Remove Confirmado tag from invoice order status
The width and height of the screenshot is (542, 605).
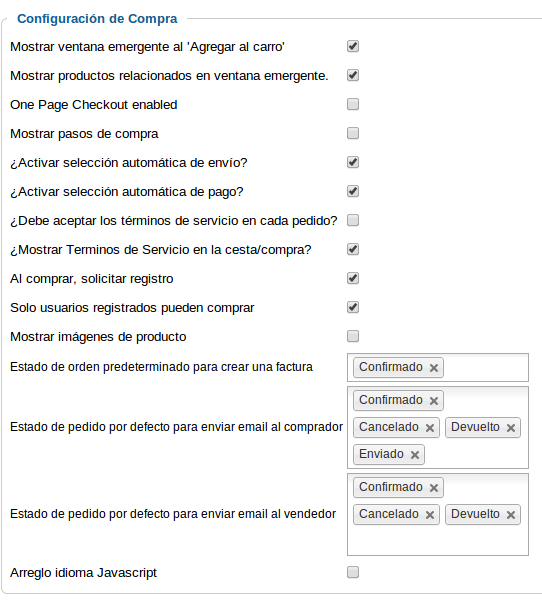[x=434, y=368]
